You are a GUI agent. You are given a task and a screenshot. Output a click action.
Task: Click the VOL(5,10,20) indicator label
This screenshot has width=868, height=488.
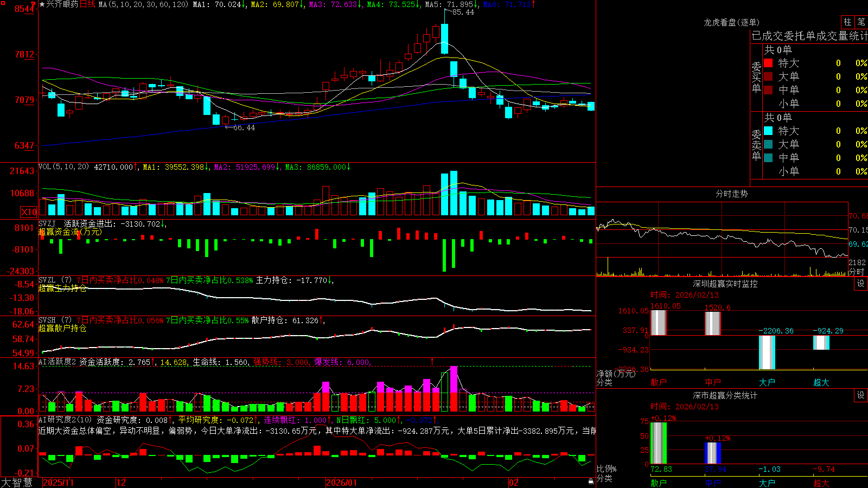(x=63, y=167)
